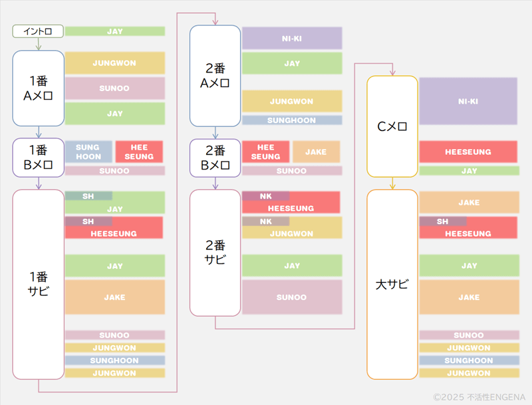Image resolution: width=532 pixels, height=405 pixels.
Task: Click the pink SUNOO block in 2番 サビ
Action: 292,297
